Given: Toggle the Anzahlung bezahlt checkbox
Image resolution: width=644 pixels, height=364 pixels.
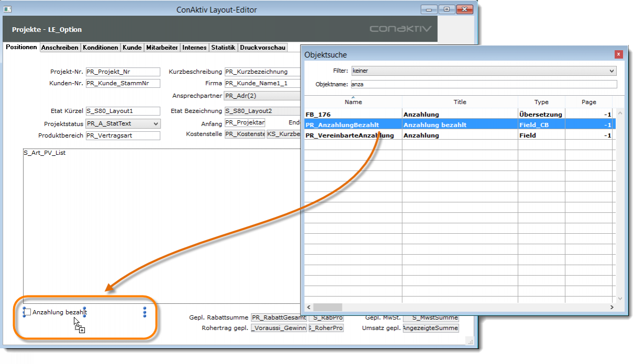Looking at the screenshot, I should [x=27, y=312].
